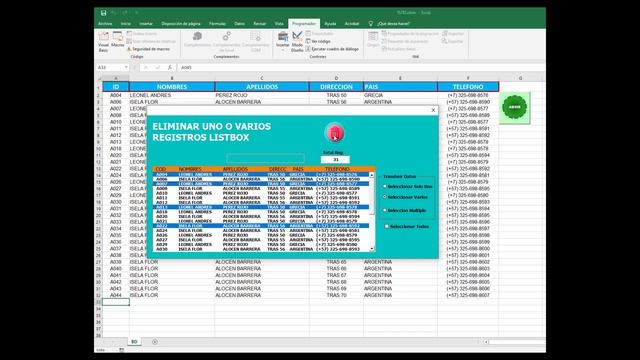This screenshot has width=640, height=360.
Task: Click the XML Exportar option in the ribbon
Action: pyautogui.click(x=452, y=41)
